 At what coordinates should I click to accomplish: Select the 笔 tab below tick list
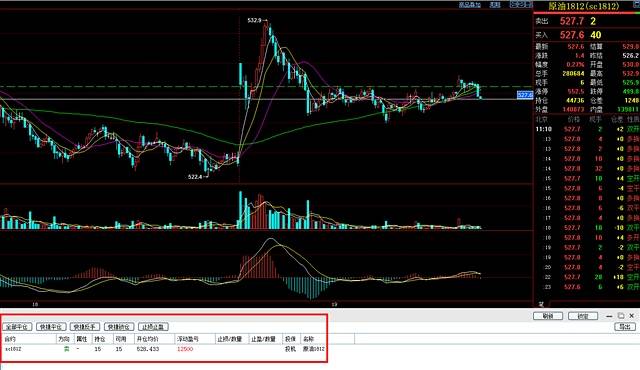pos(541,304)
